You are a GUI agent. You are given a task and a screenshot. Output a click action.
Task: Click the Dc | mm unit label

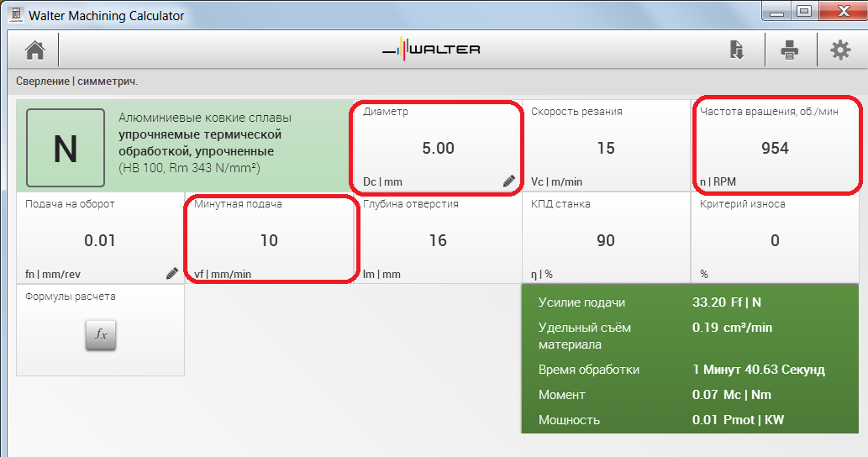pos(382,182)
